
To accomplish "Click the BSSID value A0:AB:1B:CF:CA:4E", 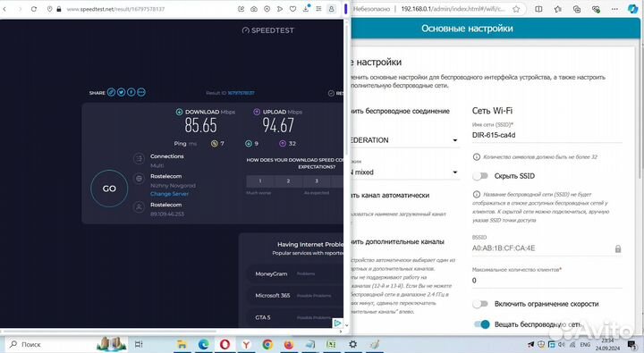I will point(504,248).
